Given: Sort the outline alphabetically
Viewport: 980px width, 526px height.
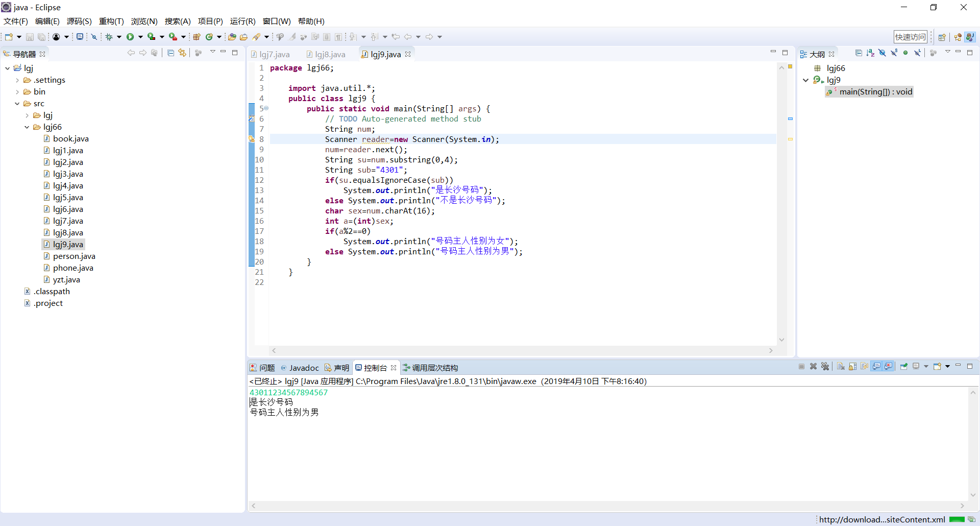Looking at the screenshot, I should point(870,53).
